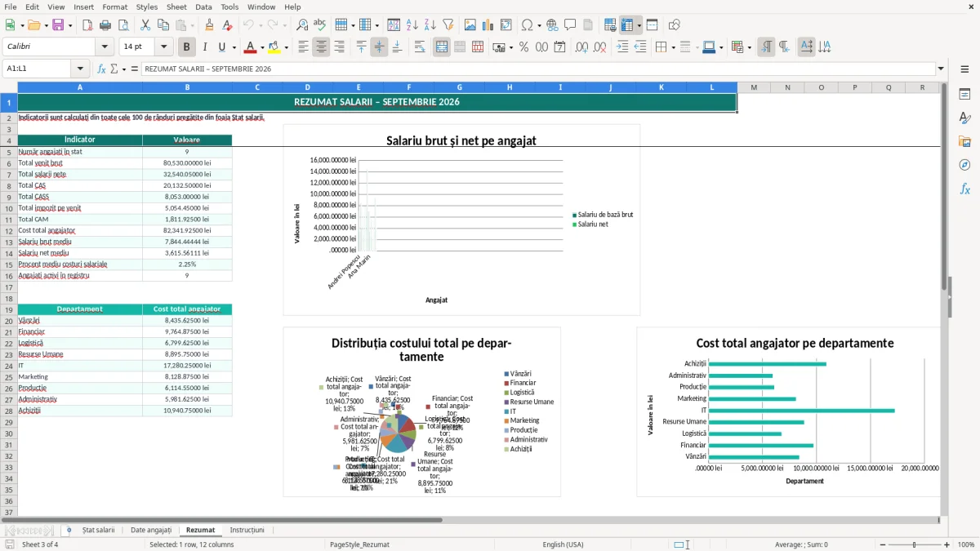Select column header F
Screen dimensions: 980x551
click(x=408, y=87)
